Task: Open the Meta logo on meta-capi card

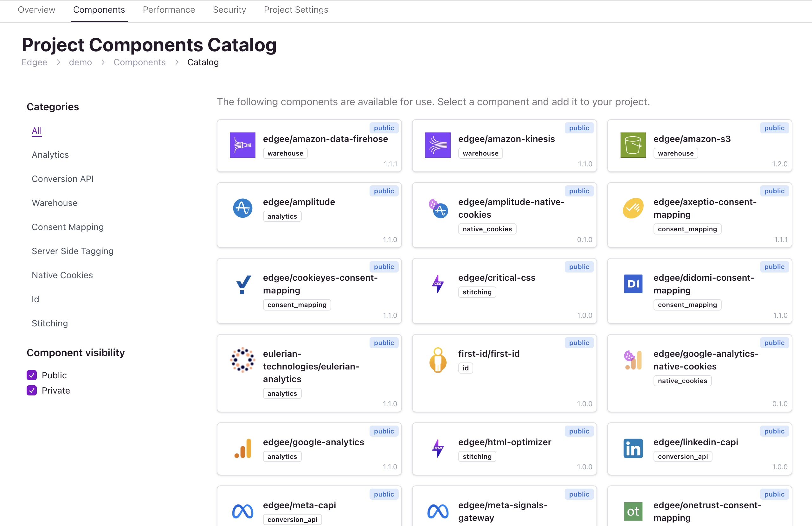Action: point(242,511)
